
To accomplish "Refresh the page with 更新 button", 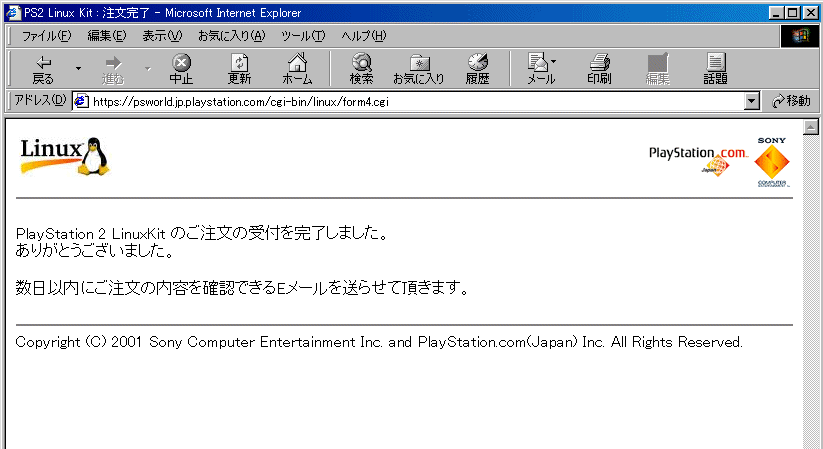I will coord(239,69).
